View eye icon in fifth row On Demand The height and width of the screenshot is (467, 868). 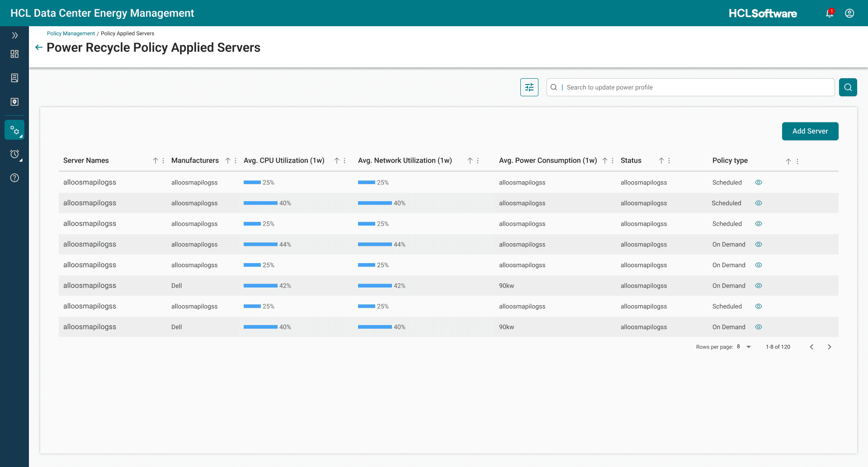(x=759, y=265)
